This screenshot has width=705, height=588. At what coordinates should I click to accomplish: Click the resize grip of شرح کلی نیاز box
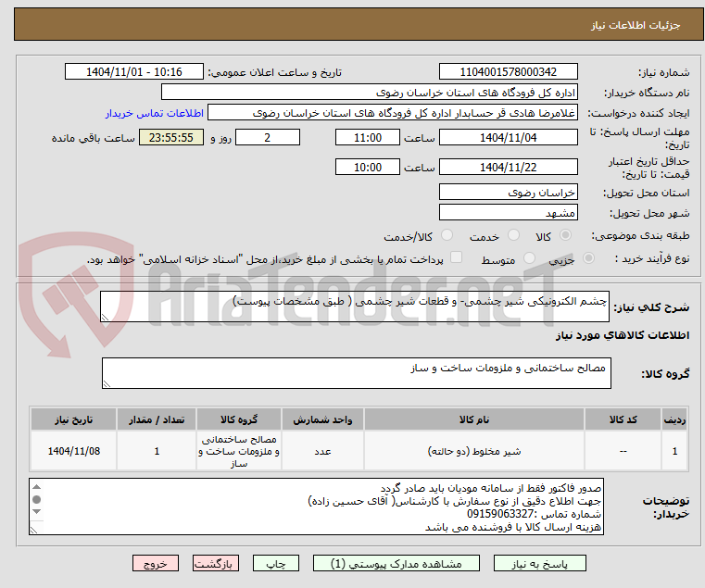[x=105, y=317]
